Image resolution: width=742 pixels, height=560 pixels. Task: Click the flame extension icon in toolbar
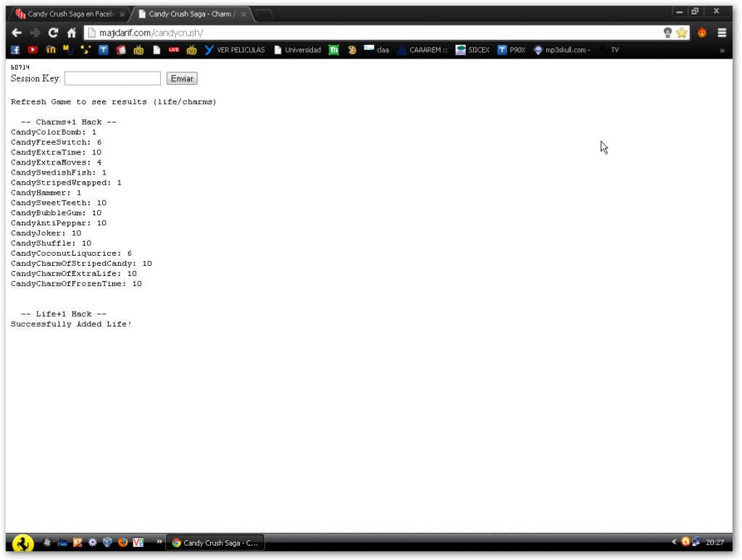click(701, 33)
